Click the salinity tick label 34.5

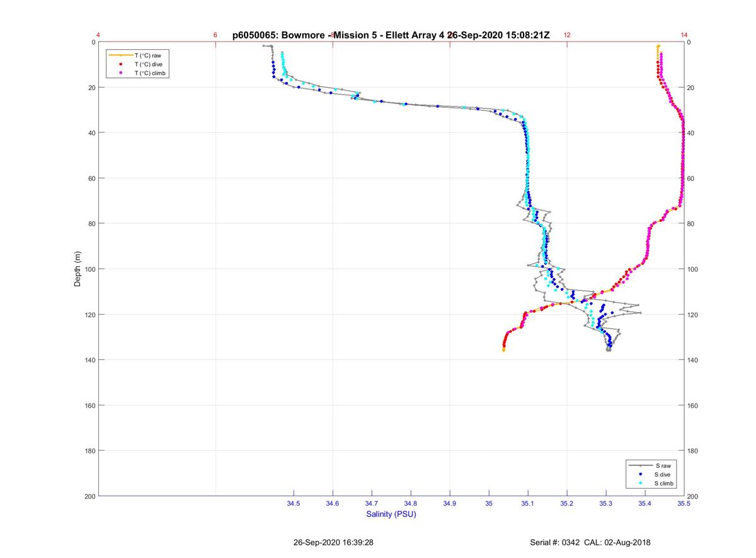294,503
